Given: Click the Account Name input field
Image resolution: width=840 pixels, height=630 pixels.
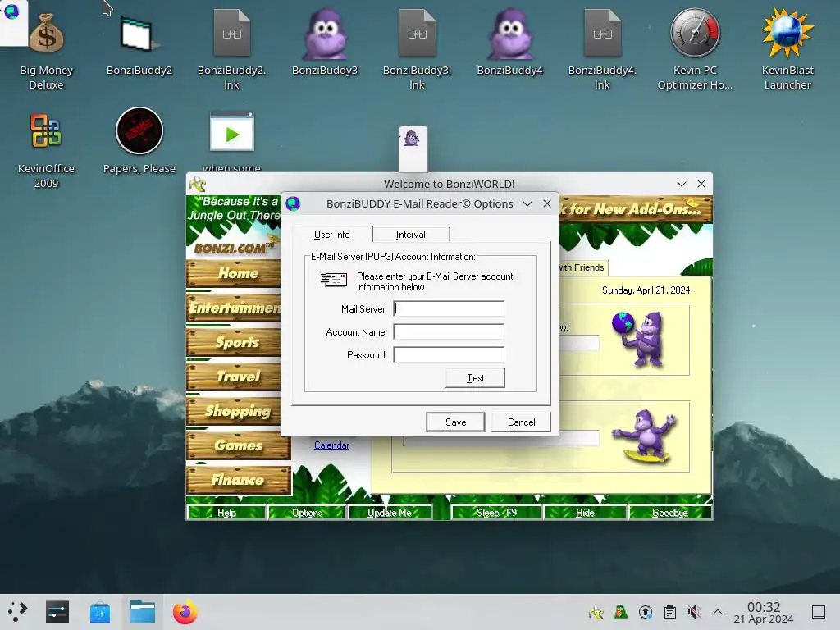Looking at the screenshot, I should pyautogui.click(x=449, y=331).
